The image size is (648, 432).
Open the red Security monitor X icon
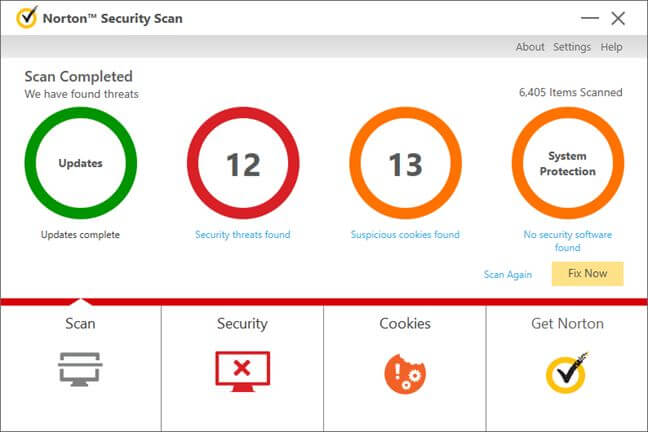pyautogui.click(x=243, y=371)
